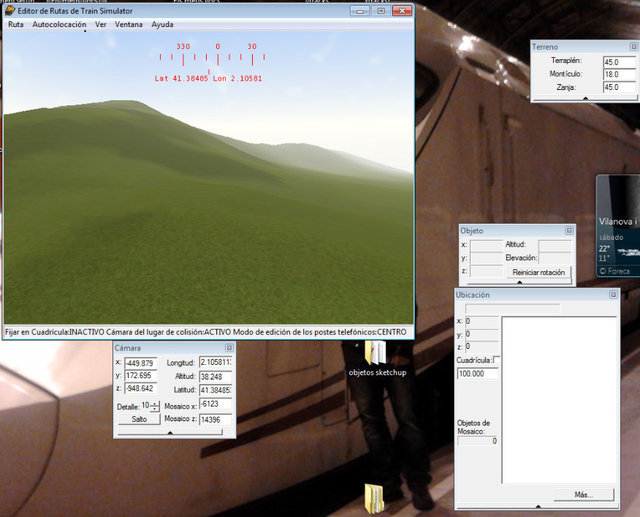Close the Cámara panel with its X icon
This screenshot has width=640, height=517.
pos(229,348)
